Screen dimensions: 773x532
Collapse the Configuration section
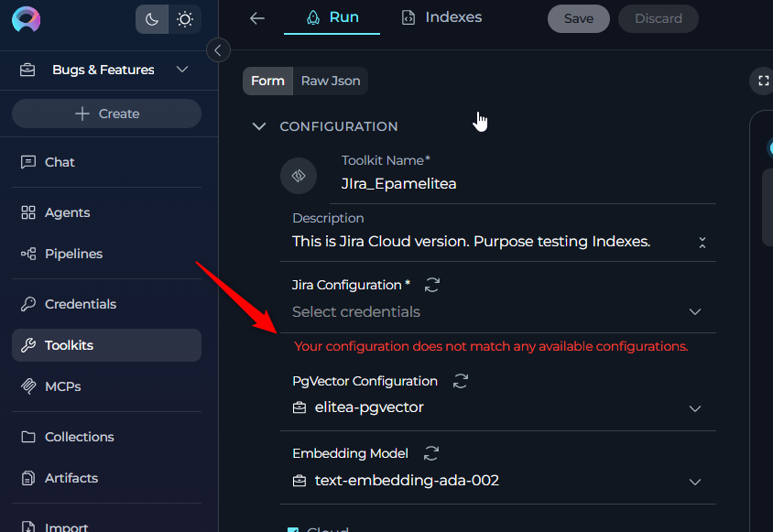pos(259,126)
